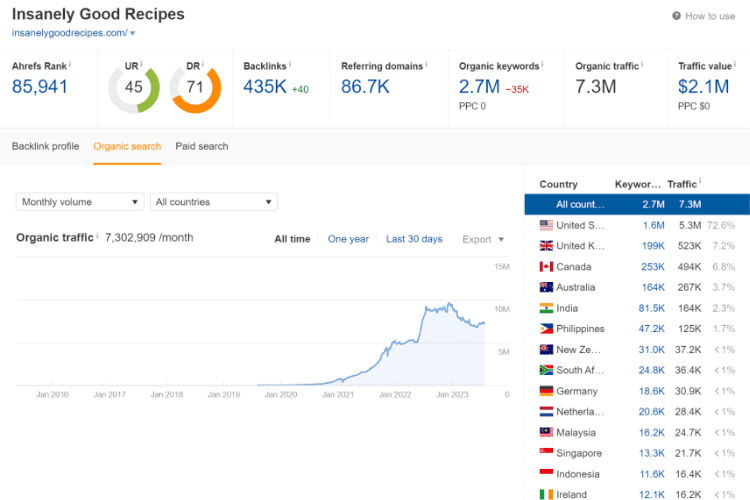This screenshot has width=750, height=500.
Task: Click Netherlands keywords value 20.6K
Action: [x=651, y=411]
